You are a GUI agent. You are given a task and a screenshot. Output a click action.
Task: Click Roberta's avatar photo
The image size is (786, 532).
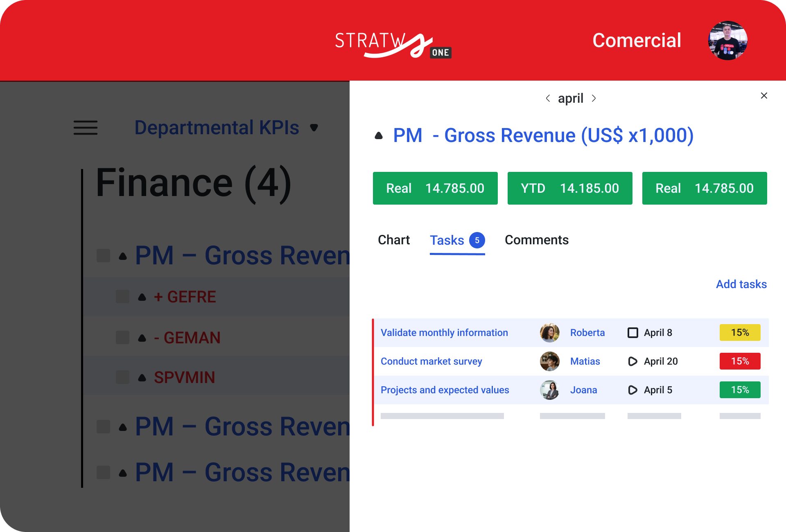point(549,333)
